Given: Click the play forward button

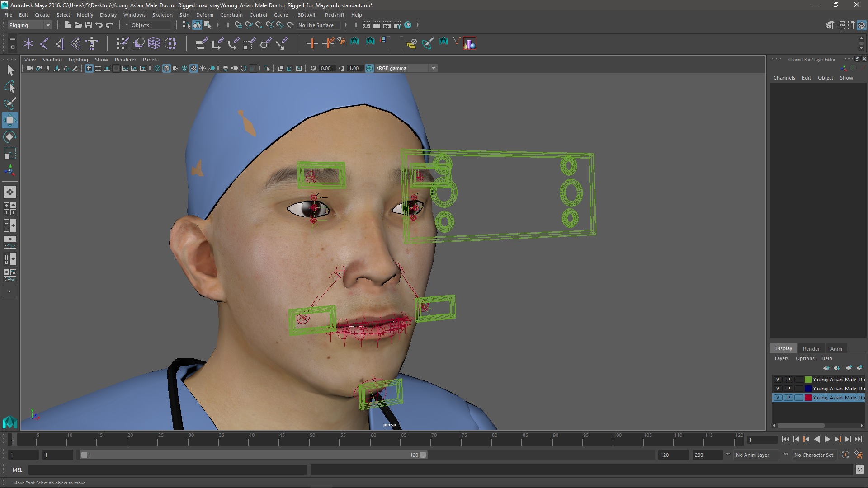Looking at the screenshot, I should 827,439.
